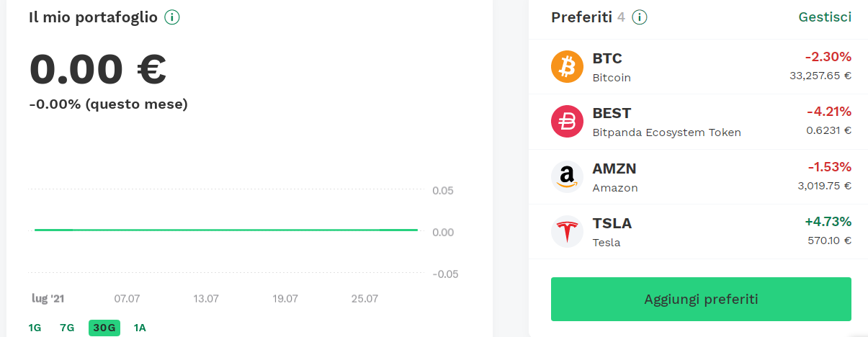The width and height of the screenshot is (868, 337).
Task: Select the 7G chart range
Action: pos(67,328)
